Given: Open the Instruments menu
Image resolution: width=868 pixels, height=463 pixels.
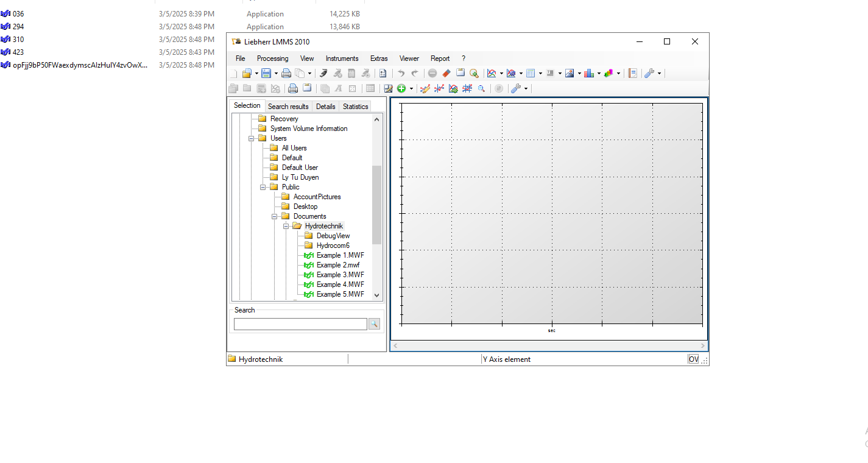Looking at the screenshot, I should coord(342,58).
